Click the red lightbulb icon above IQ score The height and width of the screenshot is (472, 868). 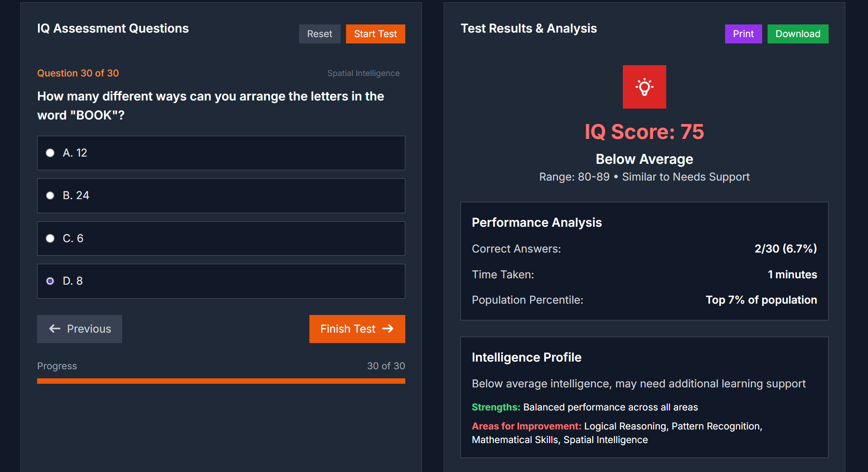[x=644, y=87]
